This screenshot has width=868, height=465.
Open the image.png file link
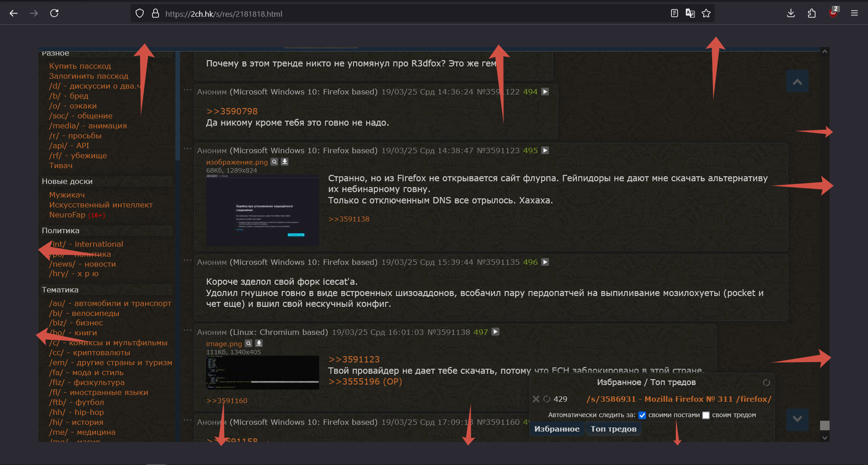tap(224, 344)
